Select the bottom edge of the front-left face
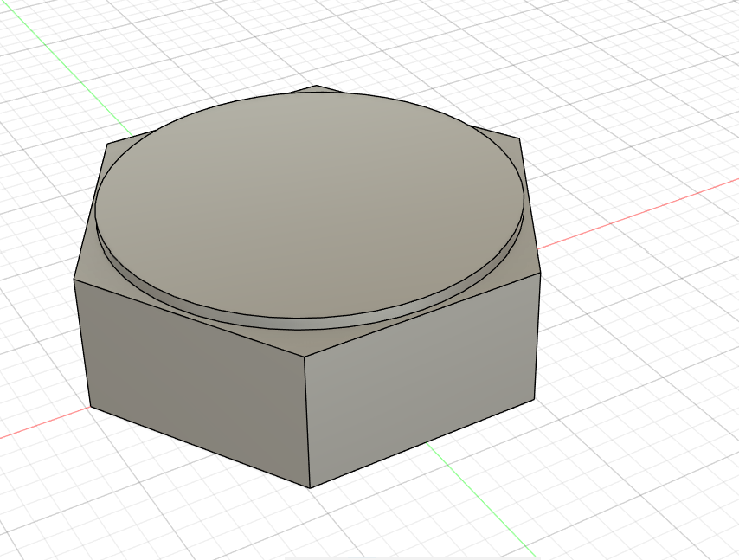Screen dimensions: 739x560 click(200, 447)
